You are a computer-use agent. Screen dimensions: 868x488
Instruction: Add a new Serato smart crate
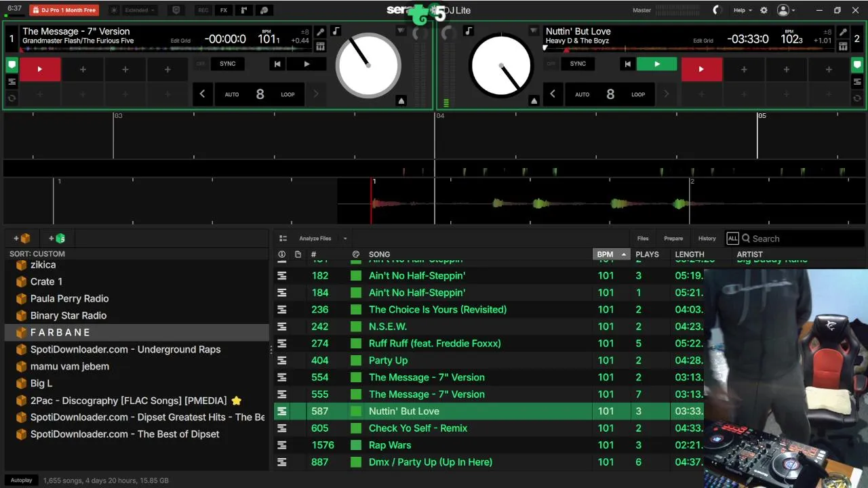click(58, 239)
